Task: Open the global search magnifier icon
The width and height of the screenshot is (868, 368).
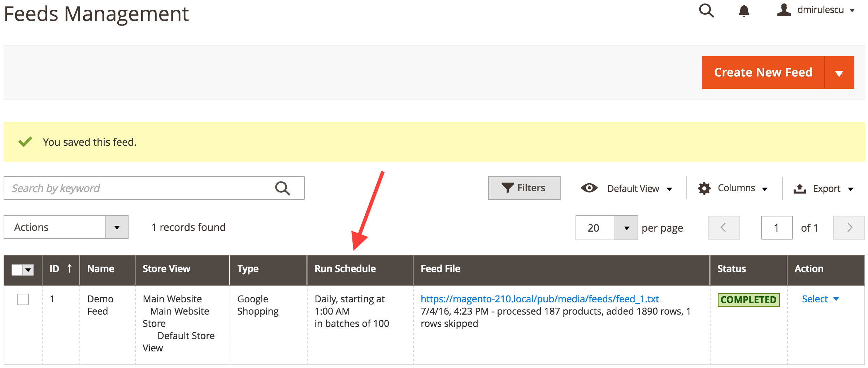Action: pos(706,10)
